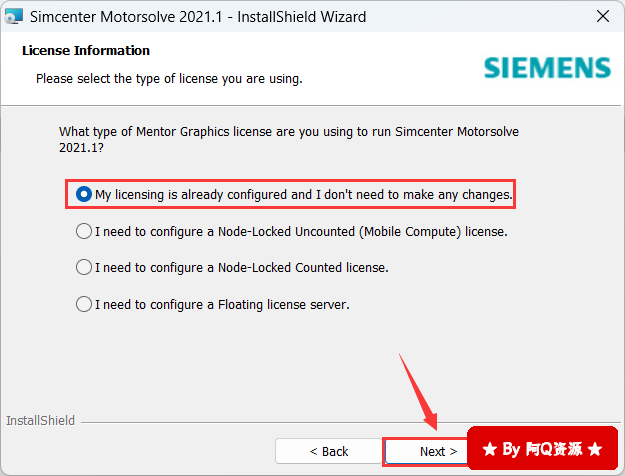
Task: Click the License Information heading
Action: point(86,51)
